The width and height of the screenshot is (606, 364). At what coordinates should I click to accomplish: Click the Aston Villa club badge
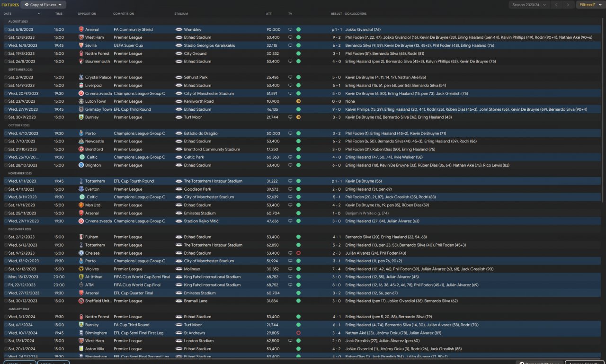point(81,348)
